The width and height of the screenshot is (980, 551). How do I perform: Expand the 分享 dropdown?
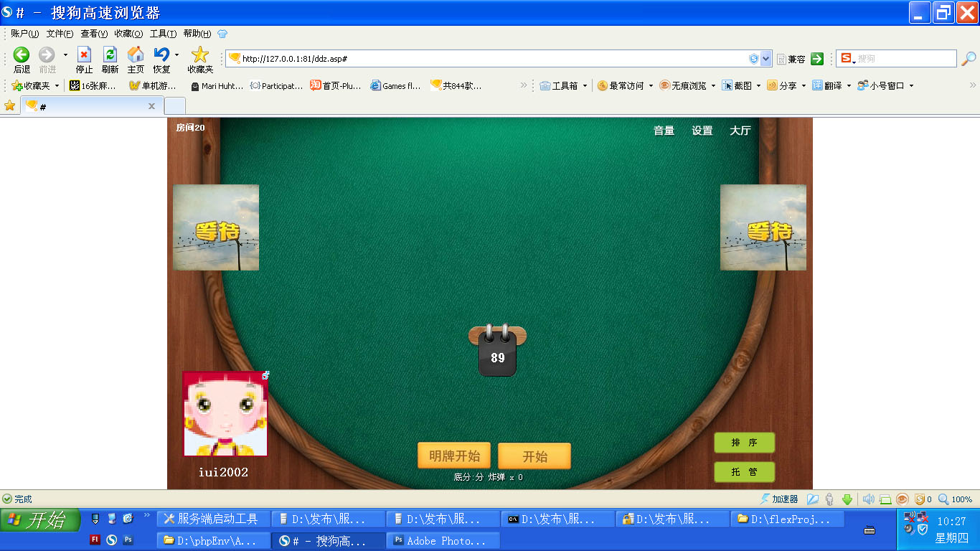(x=804, y=85)
